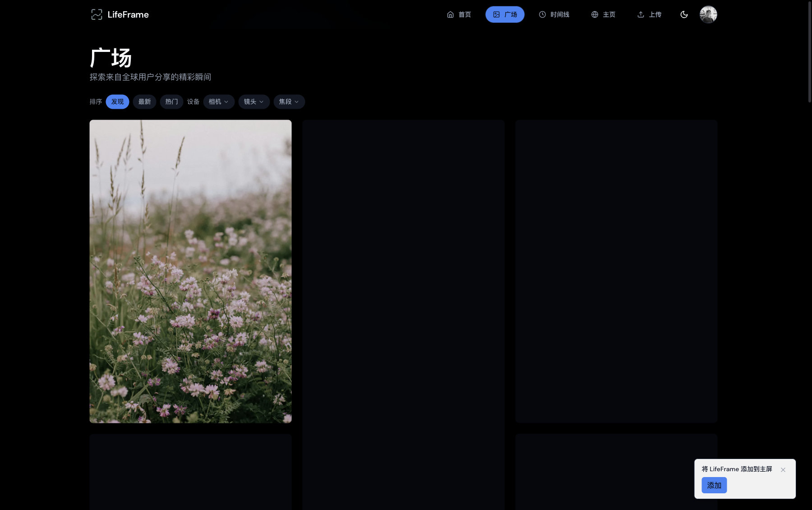Image resolution: width=812 pixels, height=510 pixels.
Task: Click the LifeFrame logo icon
Action: tap(97, 14)
